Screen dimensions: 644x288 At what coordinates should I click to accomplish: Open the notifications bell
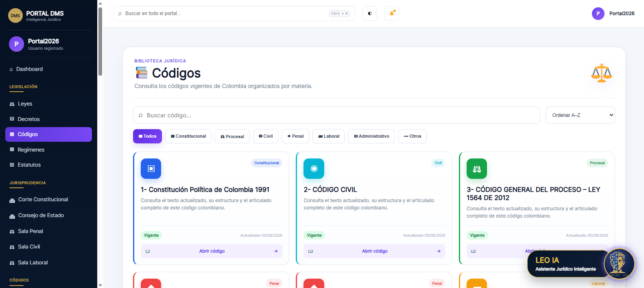coord(392,13)
